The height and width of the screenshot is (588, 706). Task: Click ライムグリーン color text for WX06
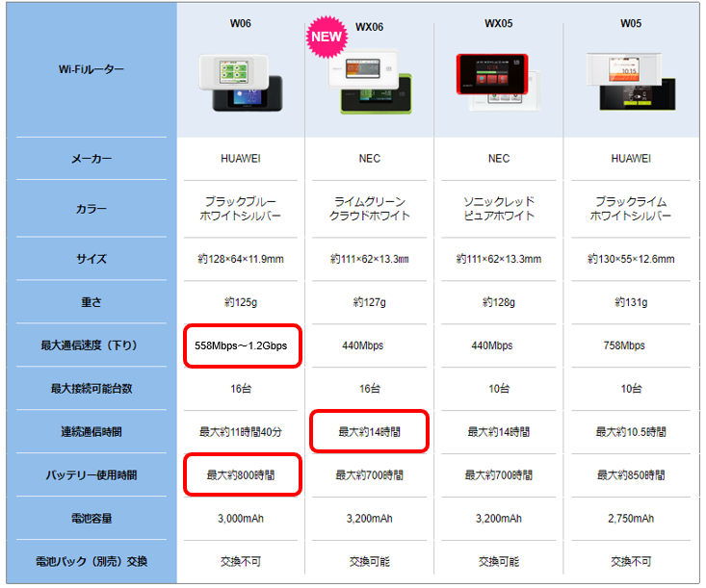[x=370, y=202]
